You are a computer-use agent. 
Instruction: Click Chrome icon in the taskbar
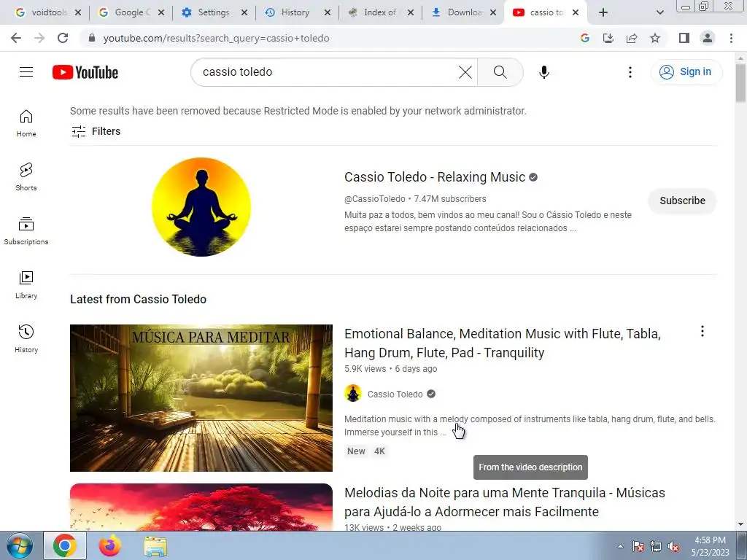click(x=65, y=545)
